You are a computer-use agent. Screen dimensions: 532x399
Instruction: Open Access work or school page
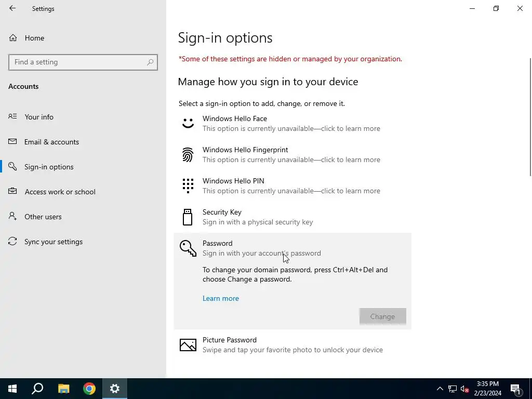pyautogui.click(x=83, y=192)
